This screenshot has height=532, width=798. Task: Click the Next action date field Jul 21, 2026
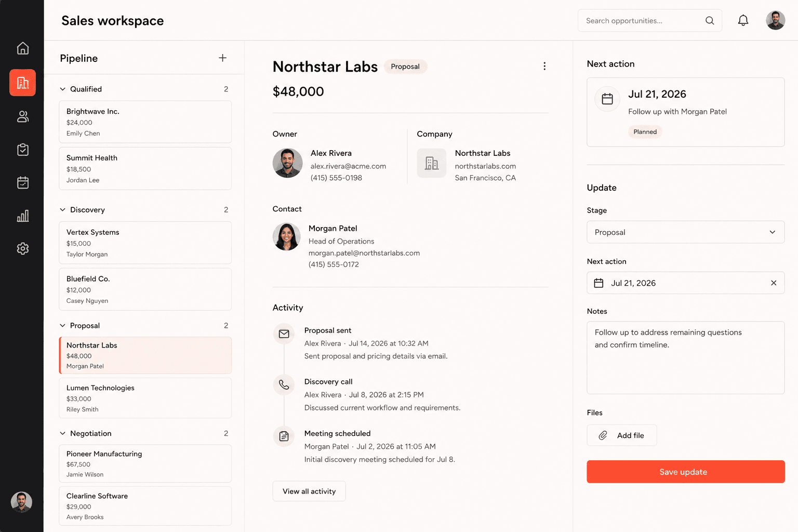685,283
